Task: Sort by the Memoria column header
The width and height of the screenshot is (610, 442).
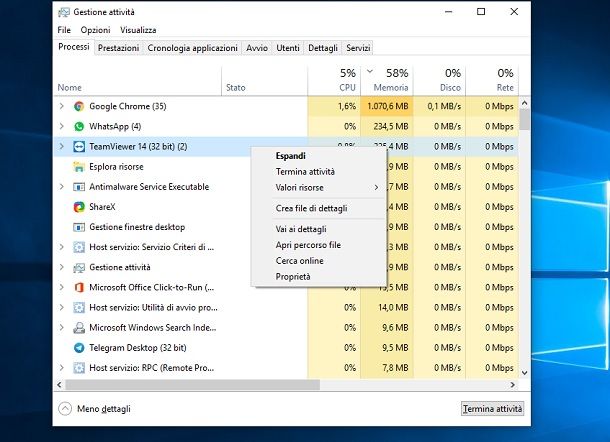Action: point(387,81)
